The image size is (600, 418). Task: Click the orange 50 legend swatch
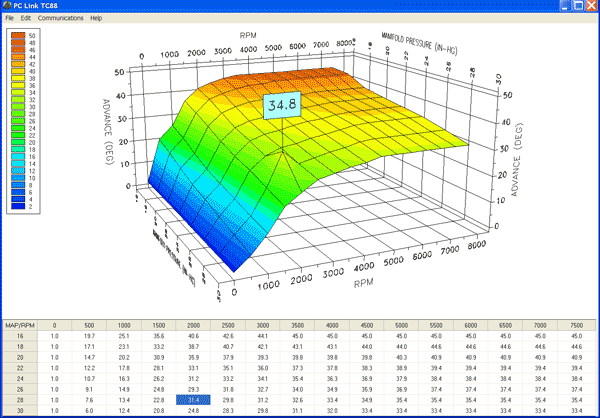coord(17,36)
